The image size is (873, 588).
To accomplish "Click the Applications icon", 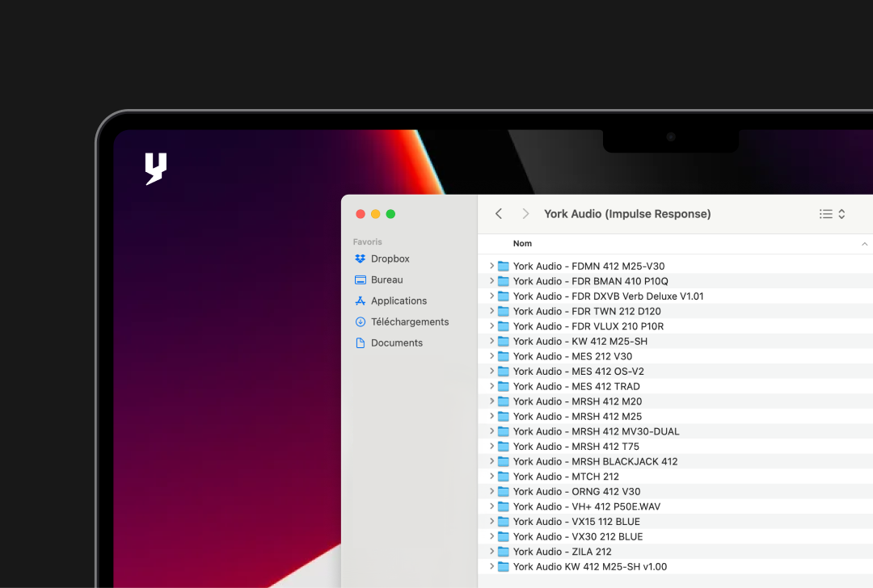I will pos(361,301).
